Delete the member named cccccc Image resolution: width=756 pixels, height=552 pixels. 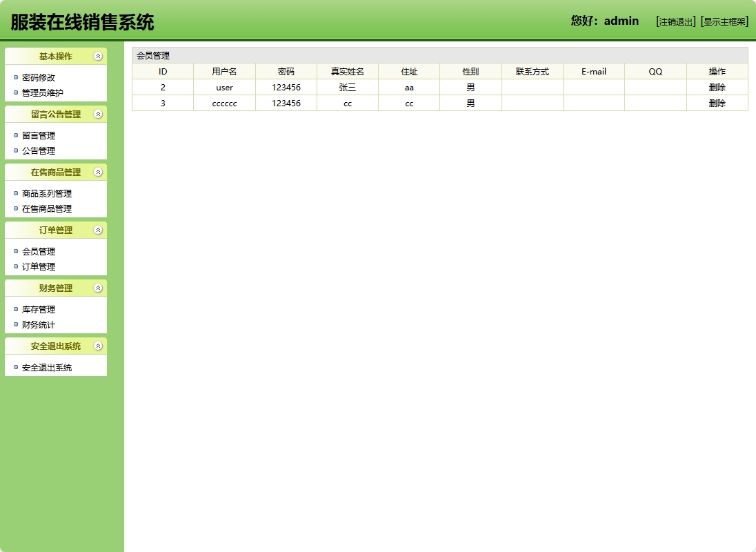[x=717, y=103]
